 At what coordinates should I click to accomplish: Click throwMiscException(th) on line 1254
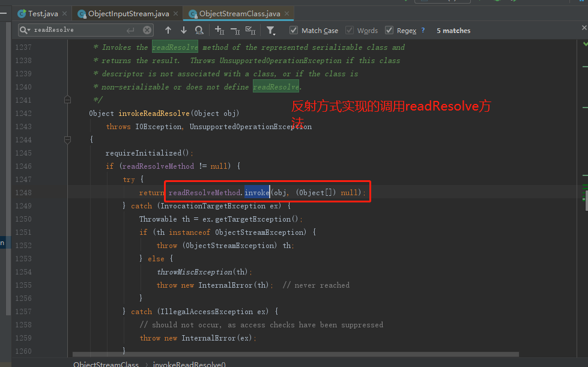click(202, 271)
